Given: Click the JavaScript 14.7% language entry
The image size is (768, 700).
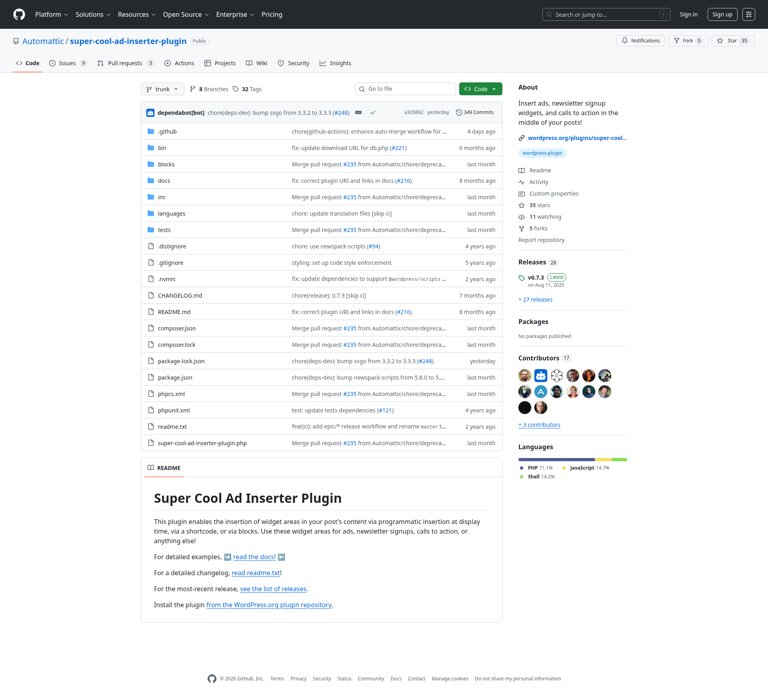Looking at the screenshot, I should [586, 468].
